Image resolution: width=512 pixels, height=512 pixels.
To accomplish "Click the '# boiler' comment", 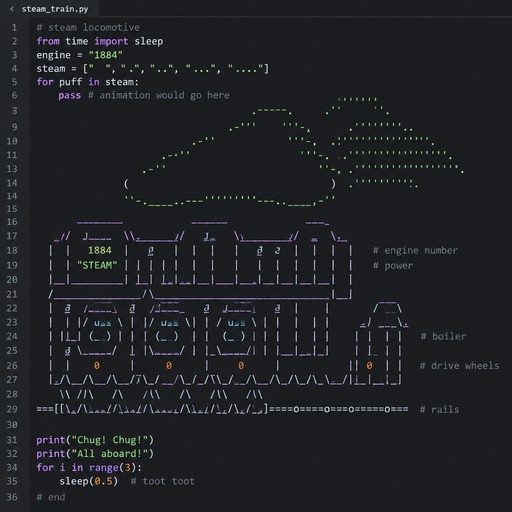I will click(443, 336).
